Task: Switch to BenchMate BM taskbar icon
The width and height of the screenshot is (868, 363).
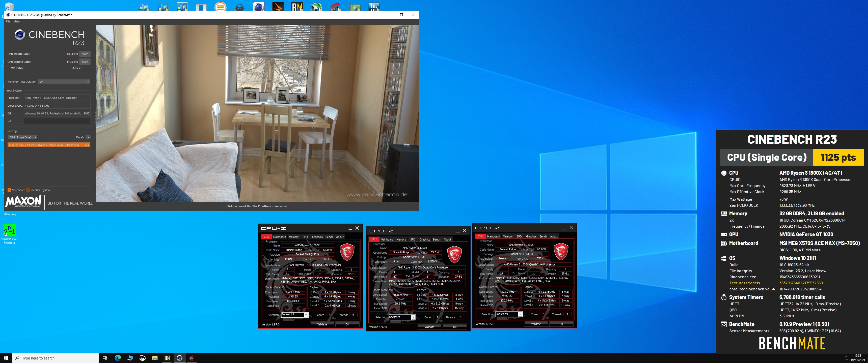Action: [x=167, y=358]
